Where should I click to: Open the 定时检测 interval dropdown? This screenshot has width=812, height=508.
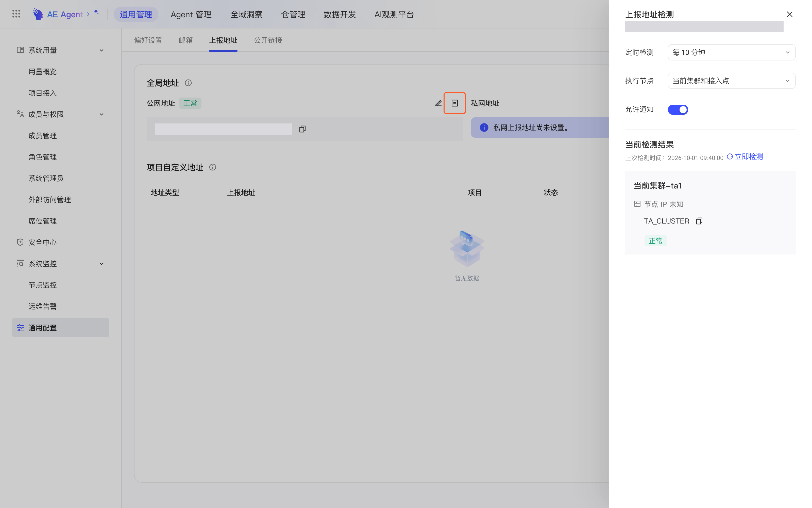coord(732,52)
